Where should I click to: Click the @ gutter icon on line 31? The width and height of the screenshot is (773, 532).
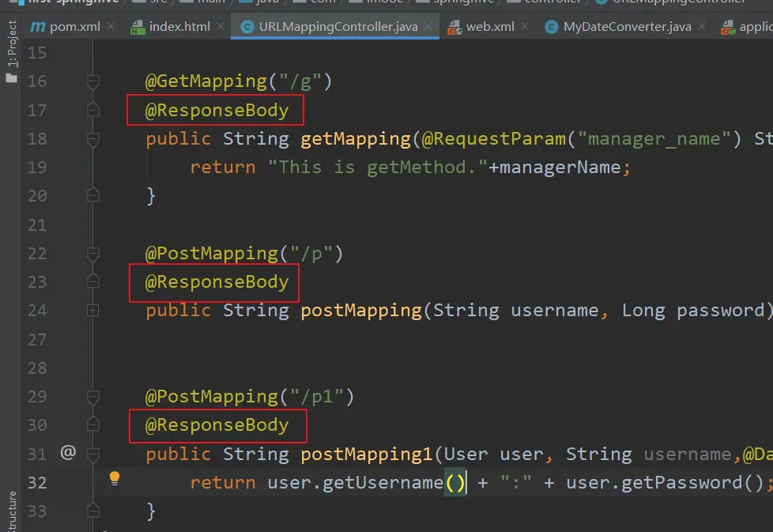click(x=68, y=453)
